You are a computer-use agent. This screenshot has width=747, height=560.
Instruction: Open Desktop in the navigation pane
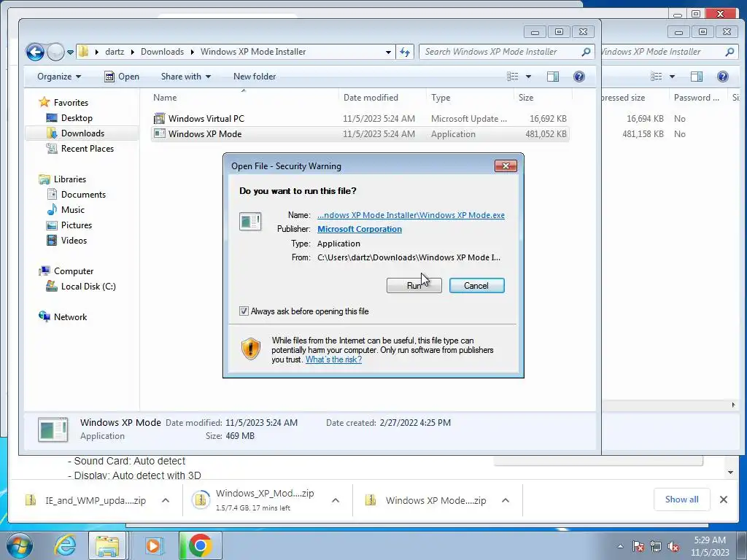[x=77, y=118]
